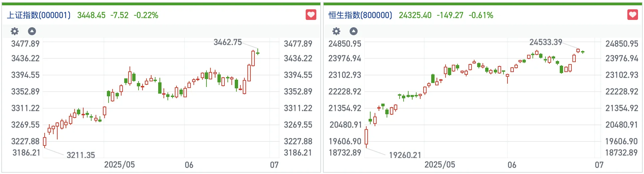Select the 19260.21 low marker label
644x174 pixels.
(405, 155)
